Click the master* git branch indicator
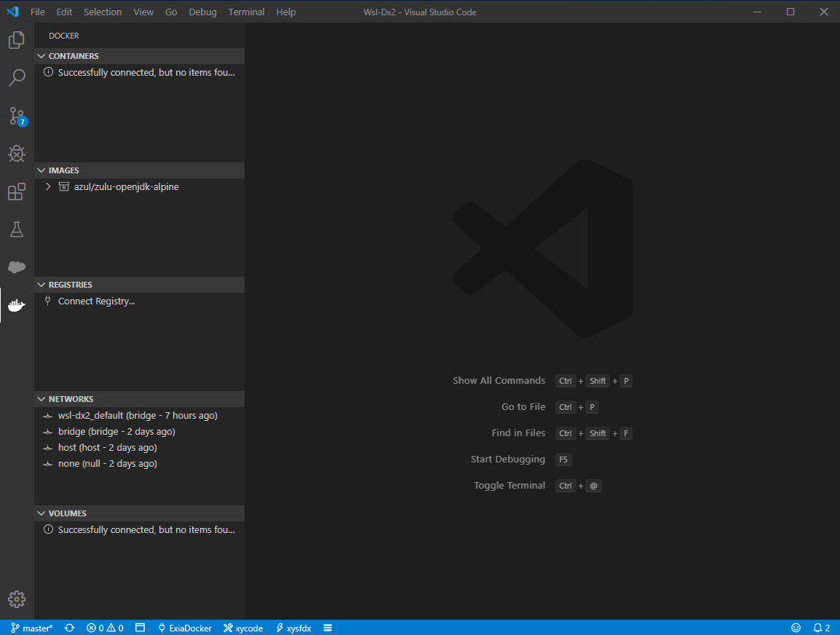 pyautogui.click(x=32, y=628)
